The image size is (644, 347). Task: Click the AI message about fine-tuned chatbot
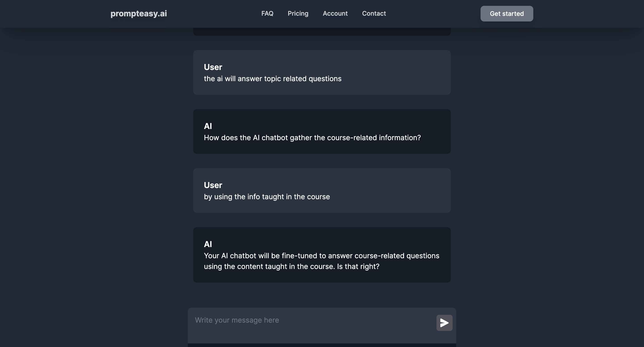tap(321, 256)
